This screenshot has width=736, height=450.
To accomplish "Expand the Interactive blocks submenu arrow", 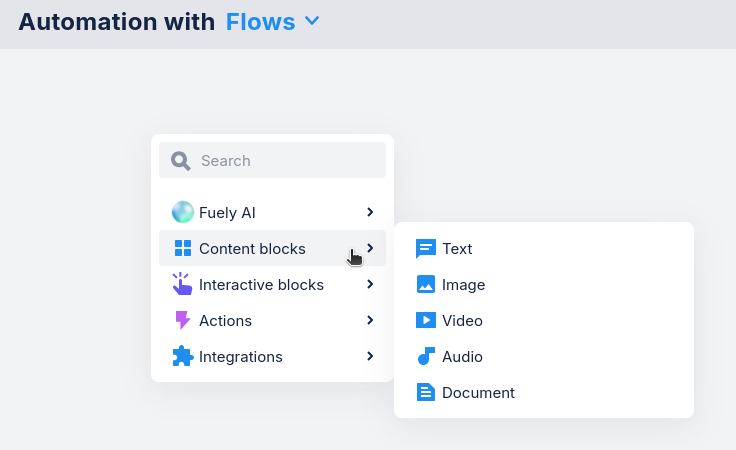I will (x=370, y=284).
